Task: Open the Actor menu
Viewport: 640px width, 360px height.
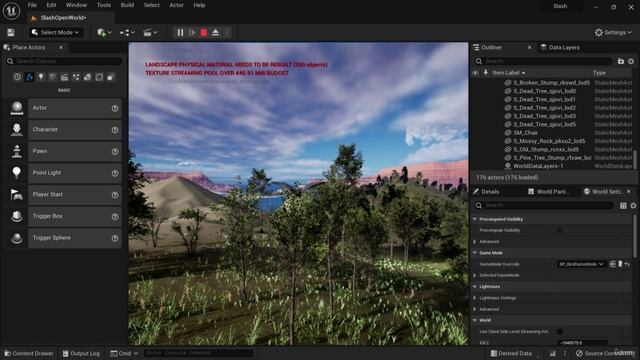Action: click(176, 5)
